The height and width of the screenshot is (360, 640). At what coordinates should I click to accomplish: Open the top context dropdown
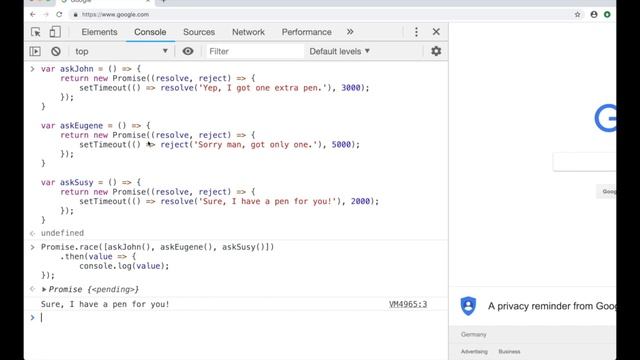point(121,51)
